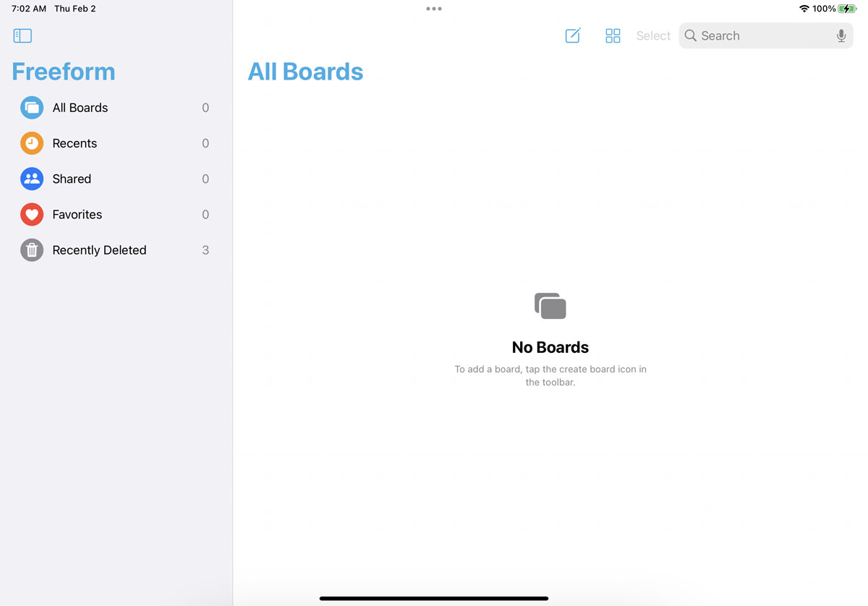
Task: Tap the magnifying glass in the search bar
Action: pos(690,35)
